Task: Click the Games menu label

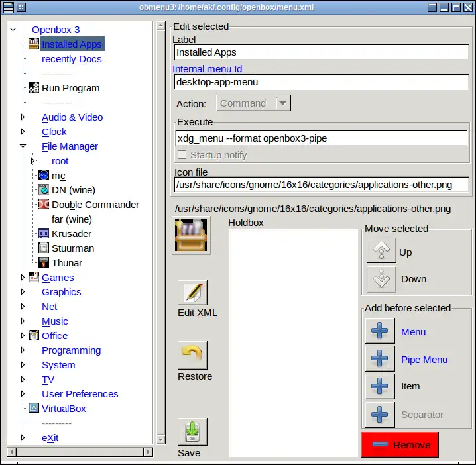Action: [58, 278]
